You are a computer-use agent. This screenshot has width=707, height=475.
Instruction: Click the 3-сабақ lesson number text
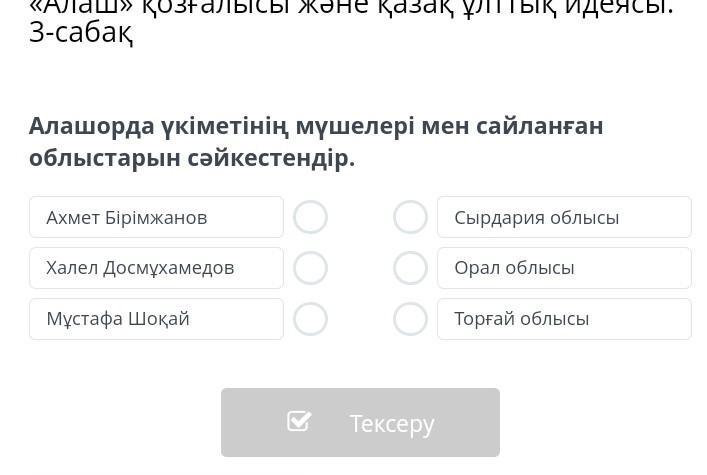(x=81, y=34)
